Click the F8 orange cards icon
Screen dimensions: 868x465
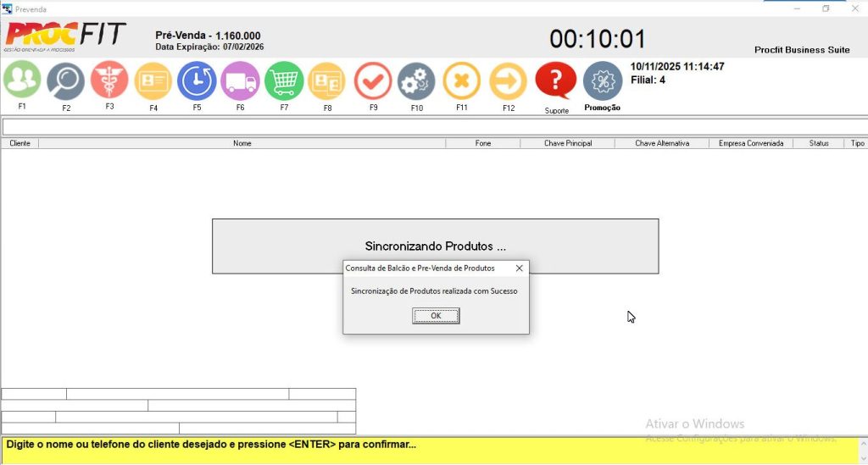[x=327, y=81]
